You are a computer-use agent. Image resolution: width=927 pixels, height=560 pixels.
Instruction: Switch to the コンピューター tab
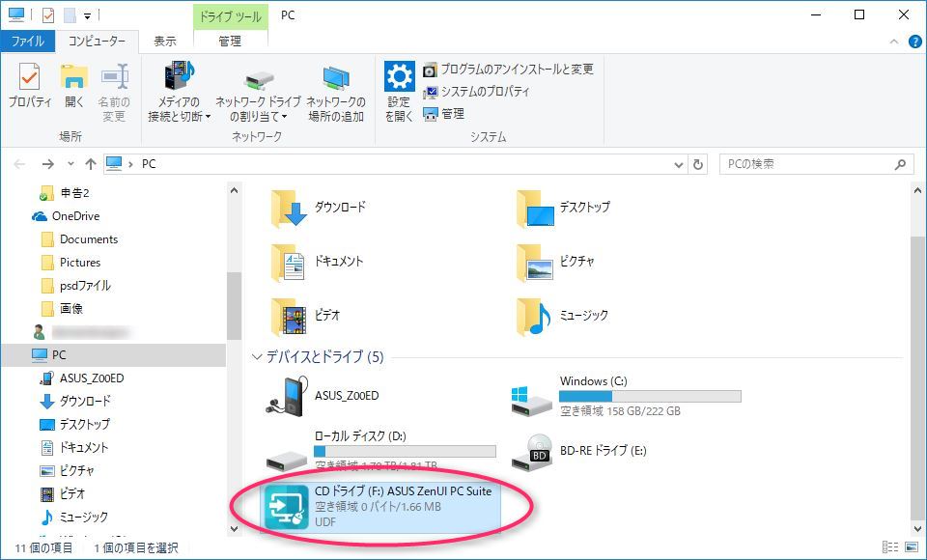point(97,41)
